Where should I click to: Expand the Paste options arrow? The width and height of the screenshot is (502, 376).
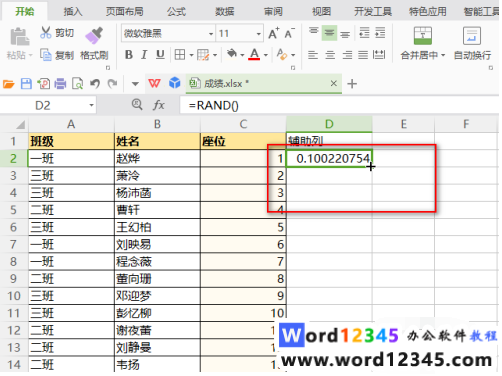tap(30, 55)
